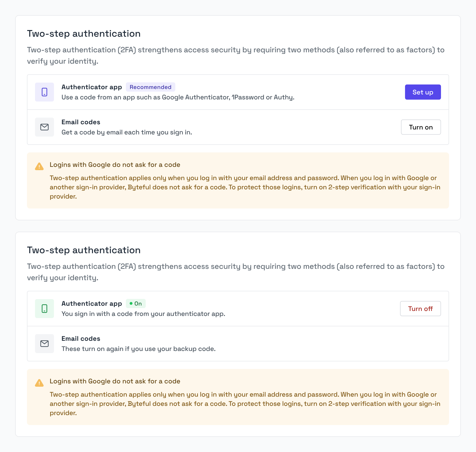Click warning triangle in card with Set up button
476x452 pixels.
pos(39,166)
